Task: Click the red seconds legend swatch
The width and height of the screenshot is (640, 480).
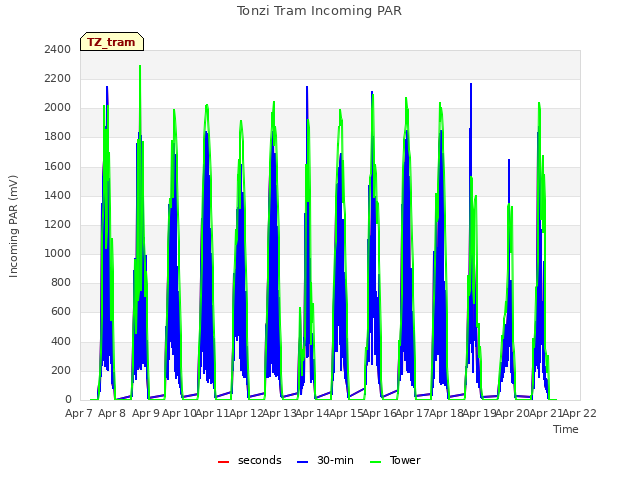Action: point(224,462)
